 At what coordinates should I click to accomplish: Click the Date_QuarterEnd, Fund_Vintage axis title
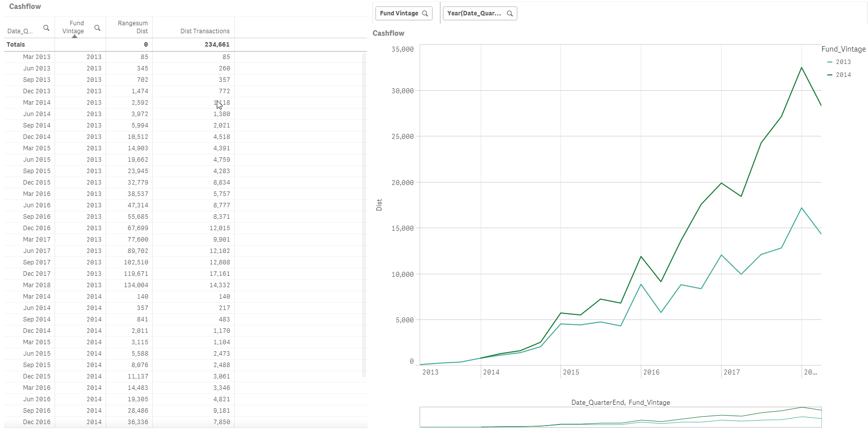point(620,402)
